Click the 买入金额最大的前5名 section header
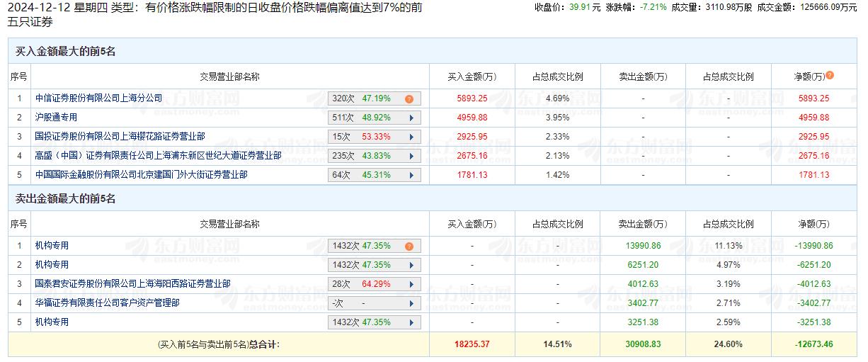The image size is (868, 362). [66, 52]
